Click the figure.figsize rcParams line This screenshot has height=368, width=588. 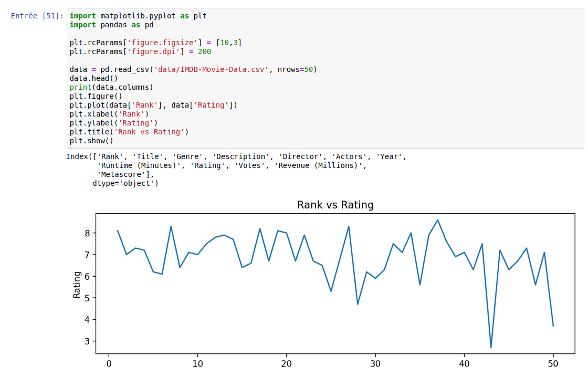pyautogui.click(x=155, y=43)
